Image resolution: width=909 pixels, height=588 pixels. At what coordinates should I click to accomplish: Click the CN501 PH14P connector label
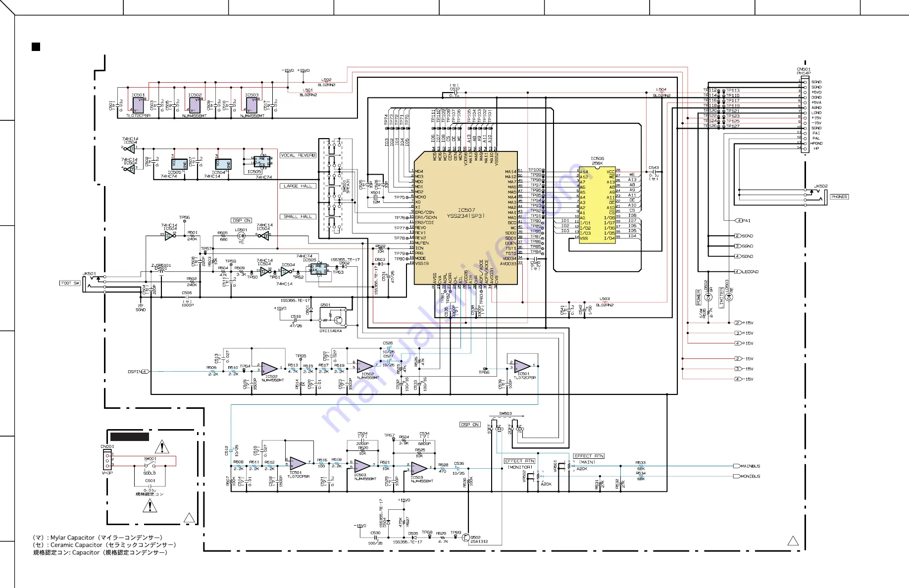point(804,71)
